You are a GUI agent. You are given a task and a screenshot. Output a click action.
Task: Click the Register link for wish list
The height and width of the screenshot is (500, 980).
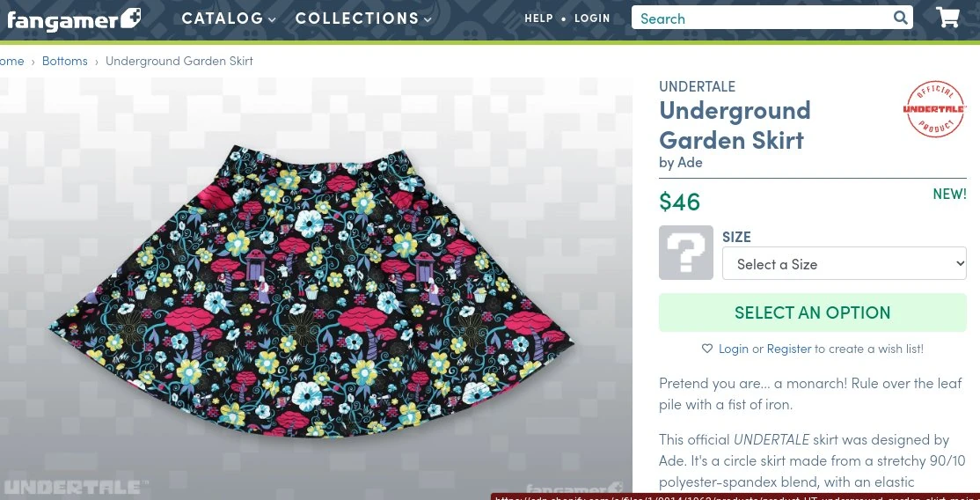(789, 349)
